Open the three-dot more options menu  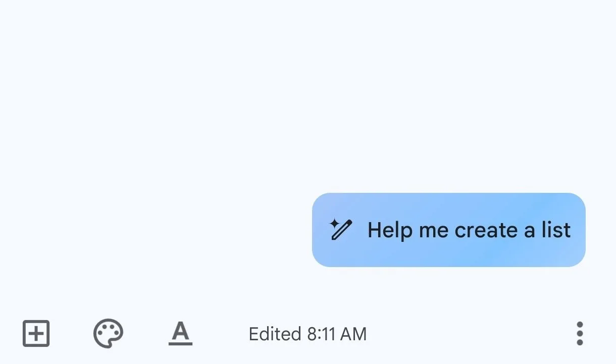click(x=580, y=334)
